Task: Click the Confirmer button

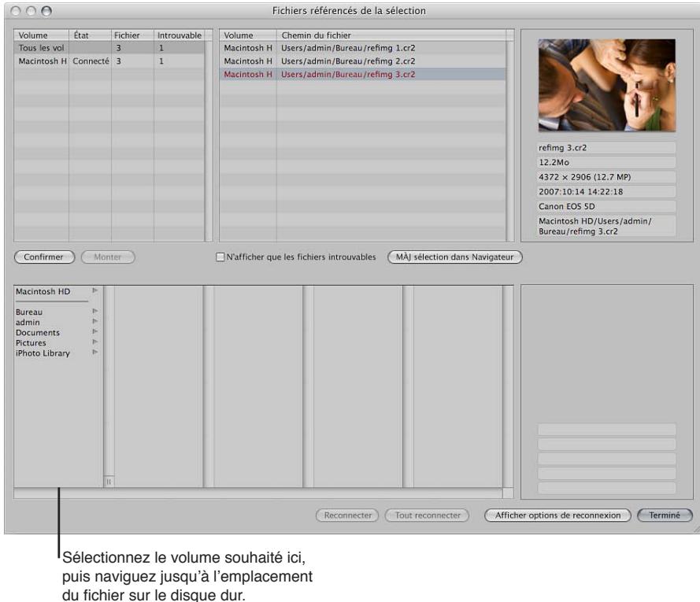Action: tap(44, 257)
